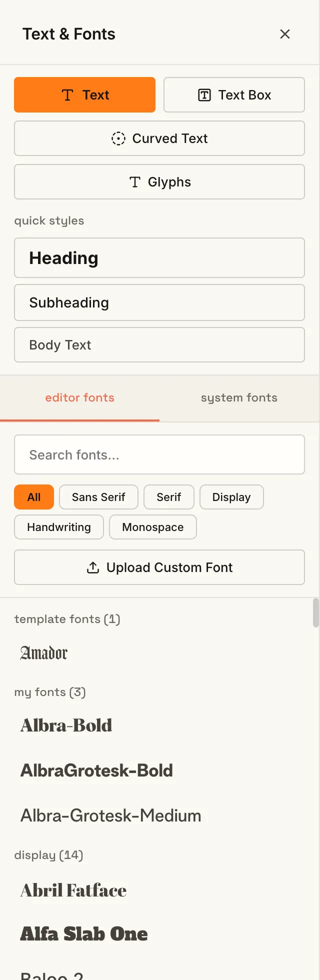This screenshot has width=320, height=980.
Task: Choose the Alfa Slab One font
Action: (84, 934)
